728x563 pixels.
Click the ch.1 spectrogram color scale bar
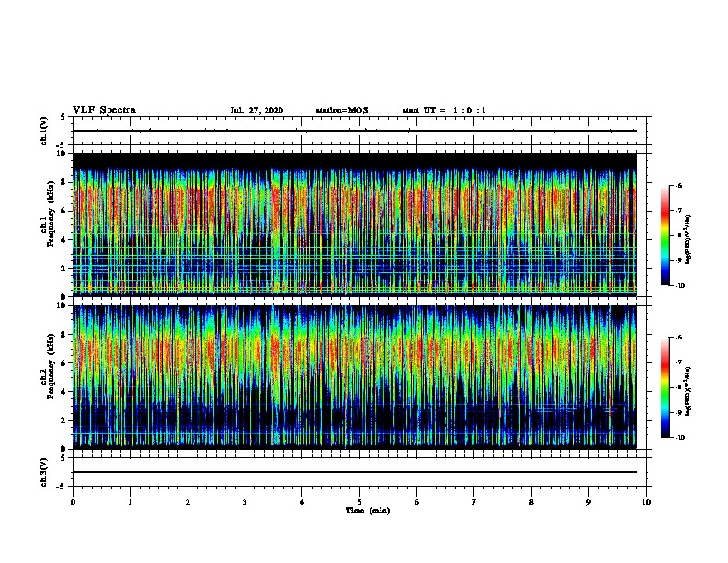pyautogui.click(x=665, y=236)
